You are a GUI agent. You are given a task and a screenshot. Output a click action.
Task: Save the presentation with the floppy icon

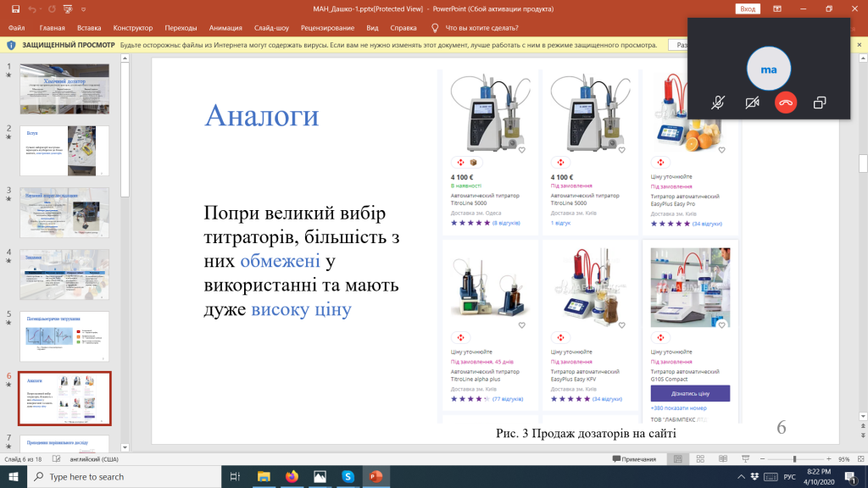(x=15, y=8)
